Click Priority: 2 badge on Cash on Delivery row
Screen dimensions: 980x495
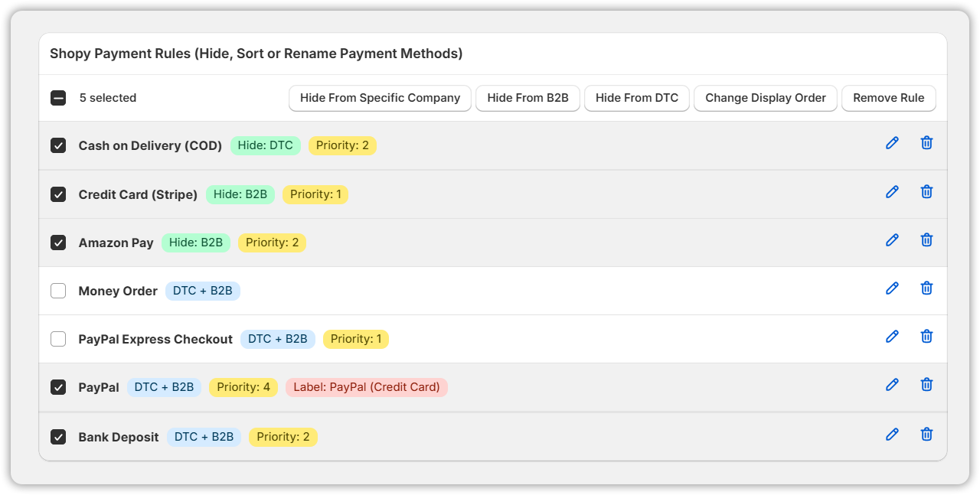(x=343, y=145)
